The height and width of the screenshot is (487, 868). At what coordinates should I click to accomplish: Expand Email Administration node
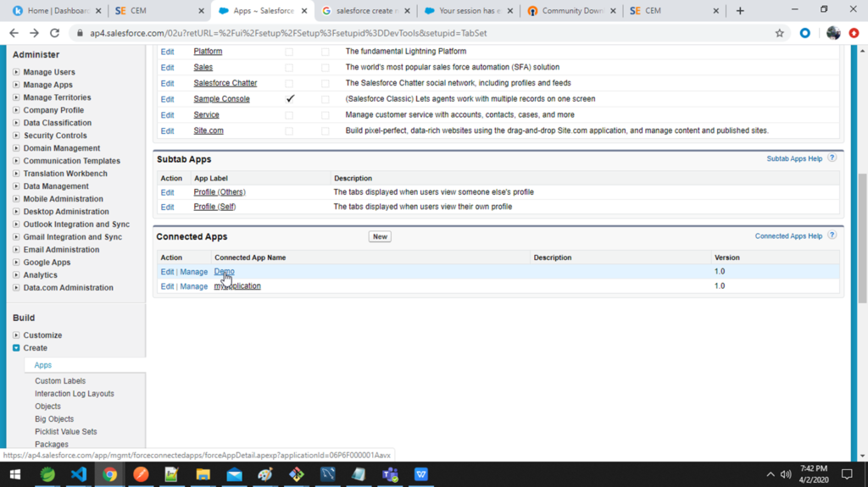point(16,250)
